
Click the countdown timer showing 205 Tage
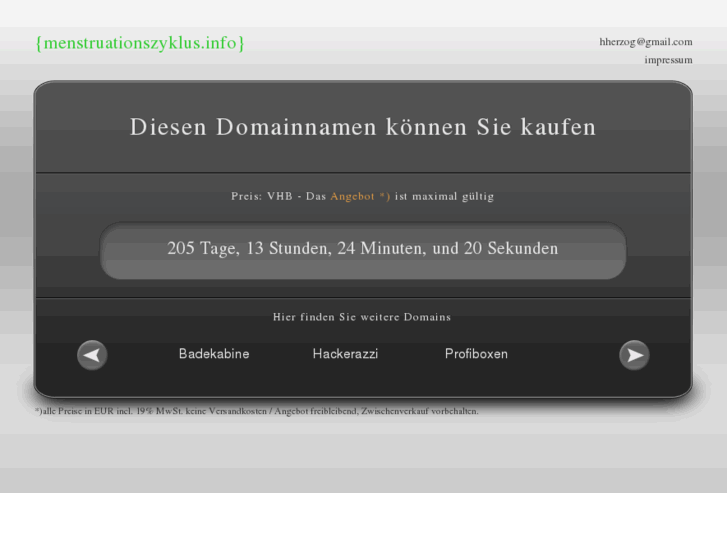[x=363, y=249]
